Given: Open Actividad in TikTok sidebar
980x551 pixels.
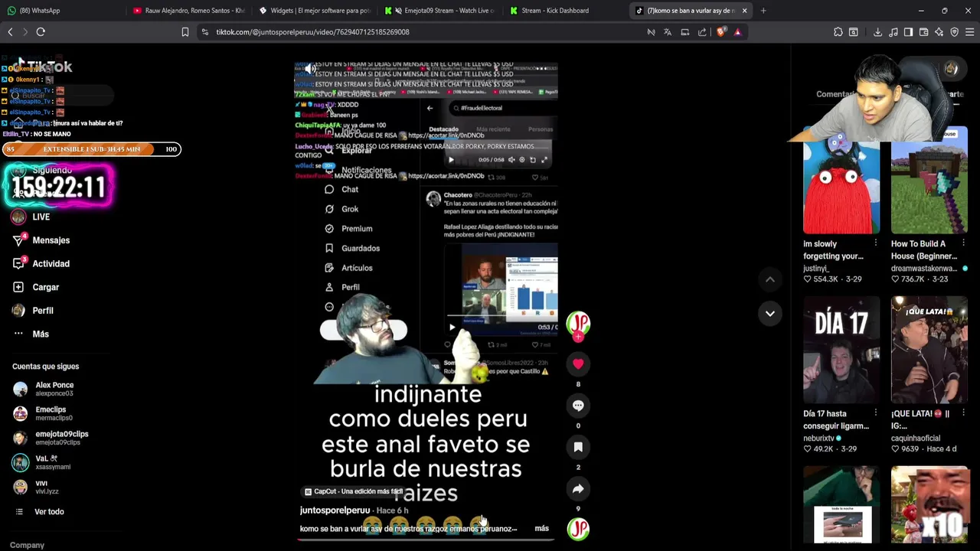Looking at the screenshot, I should [x=41, y=264].
